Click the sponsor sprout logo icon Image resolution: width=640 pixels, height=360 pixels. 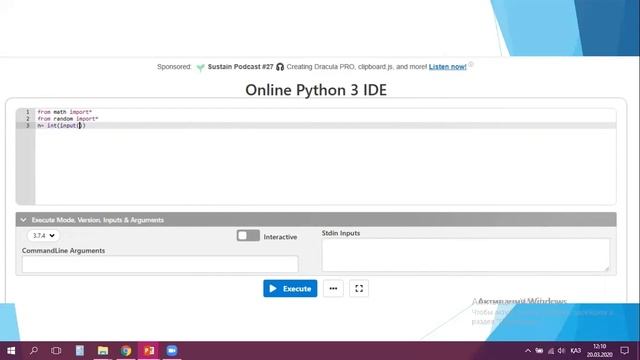click(200, 67)
